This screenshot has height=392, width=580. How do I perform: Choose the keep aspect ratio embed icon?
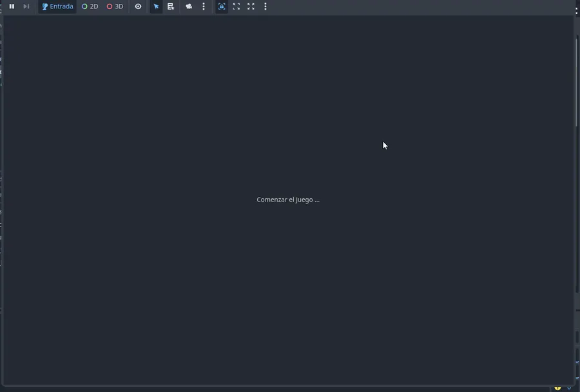(x=237, y=6)
